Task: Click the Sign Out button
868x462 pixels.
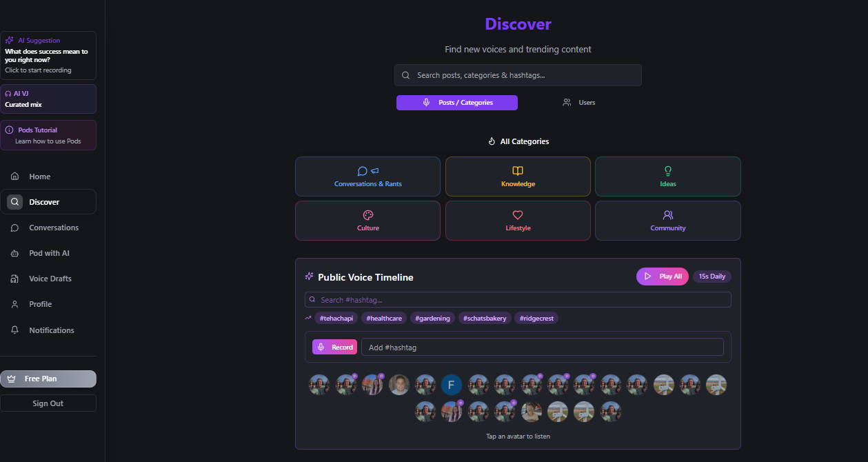Action: click(x=48, y=403)
